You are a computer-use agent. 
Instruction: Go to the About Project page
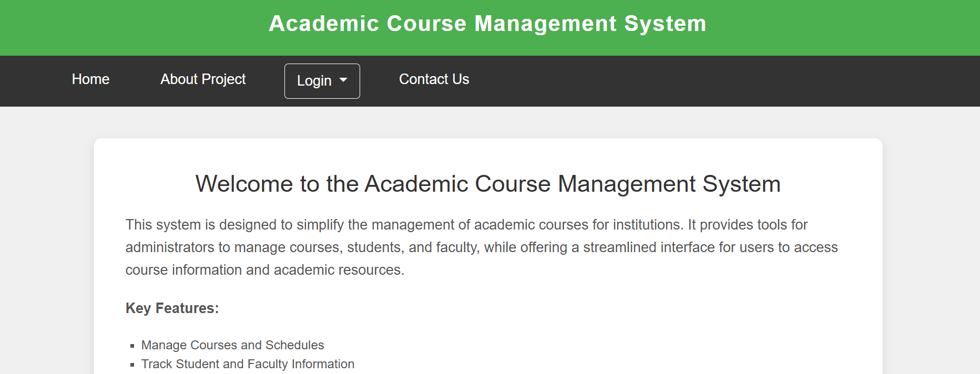203,79
